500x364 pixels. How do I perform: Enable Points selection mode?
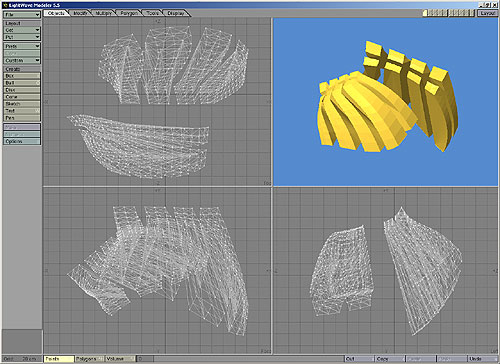[x=59, y=359]
